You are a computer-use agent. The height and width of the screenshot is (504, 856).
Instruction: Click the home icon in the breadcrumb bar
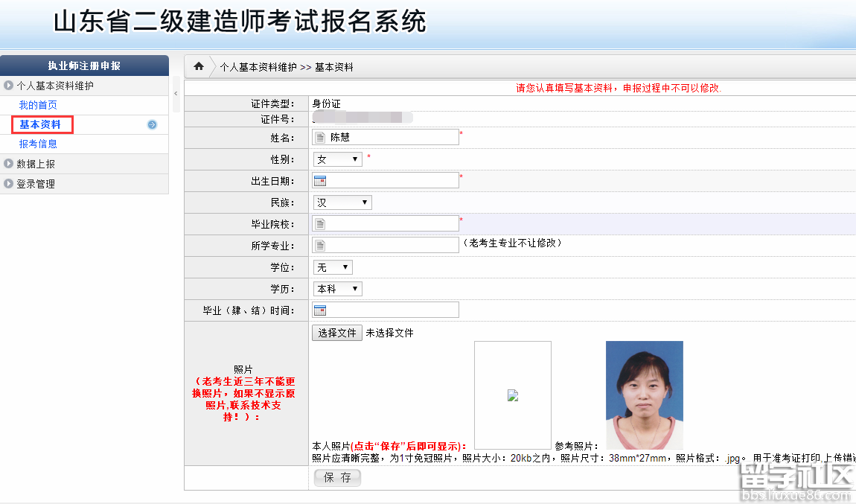point(198,66)
